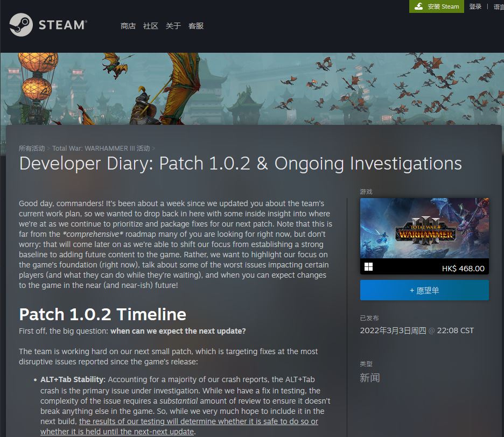Open the 登录 login link
Screen dimensions: 504x437
click(x=475, y=6)
